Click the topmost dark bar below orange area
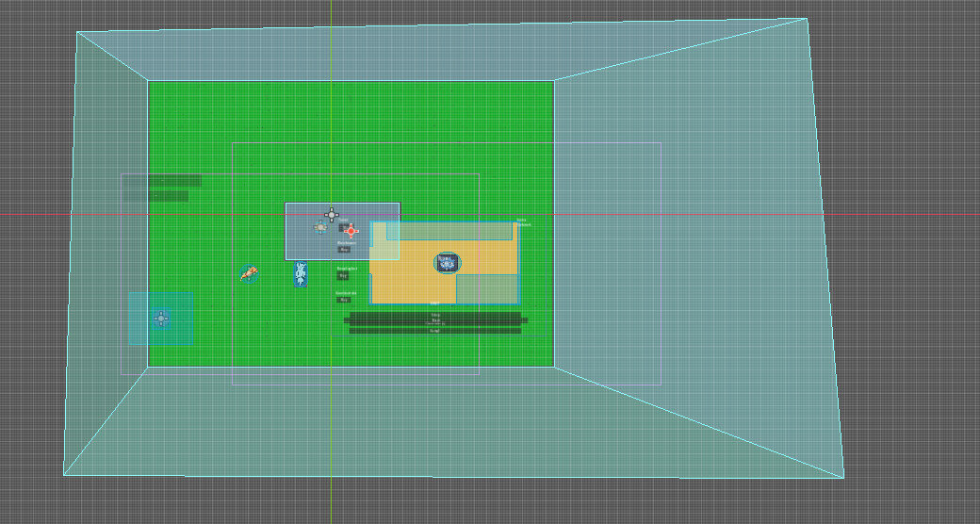This screenshot has height=524, width=980. pyautogui.click(x=435, y=315)
